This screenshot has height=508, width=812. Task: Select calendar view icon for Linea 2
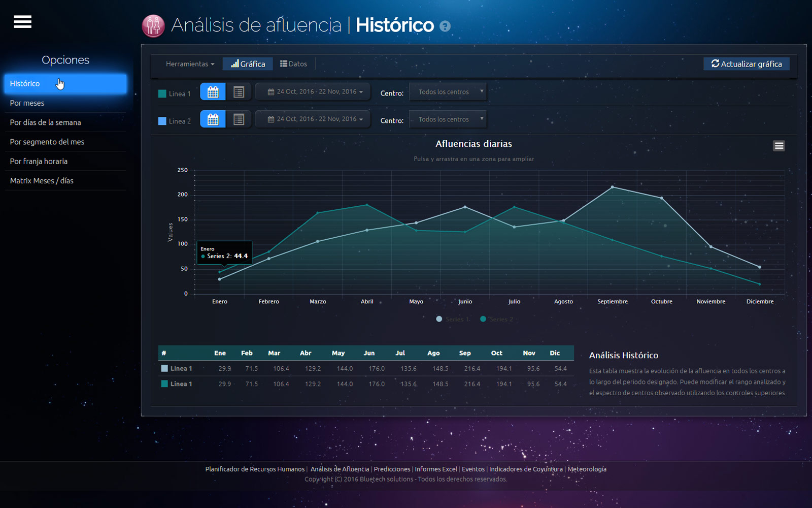tap(213, 119)
